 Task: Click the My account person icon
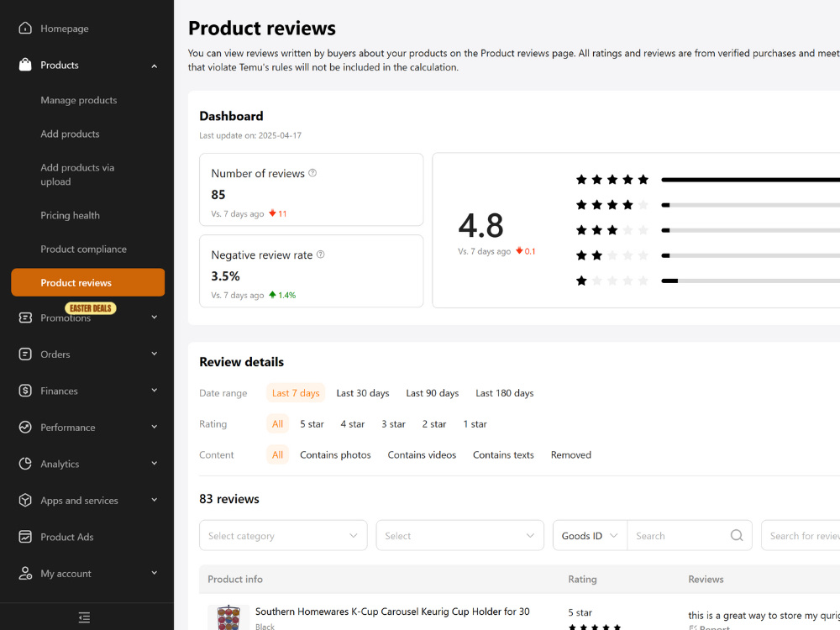[x=25, y=573]
